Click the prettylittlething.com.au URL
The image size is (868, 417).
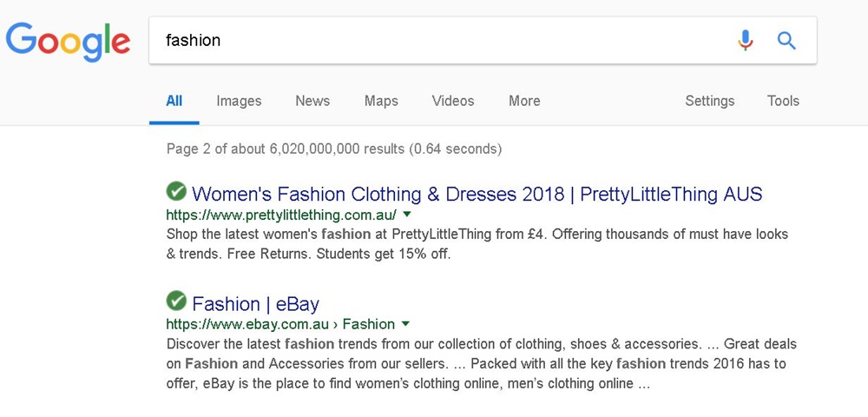pos(281,215)
